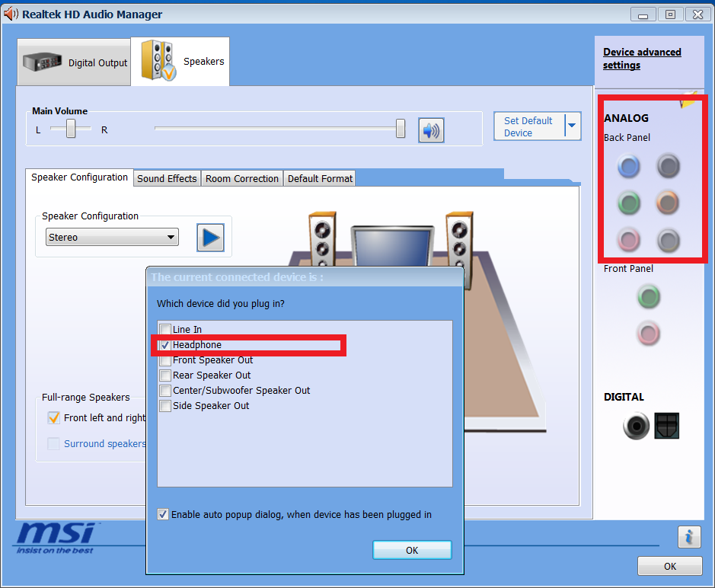Click the green front panel jack
Viewport: 715px width, 588px height.
coord(649,296)
